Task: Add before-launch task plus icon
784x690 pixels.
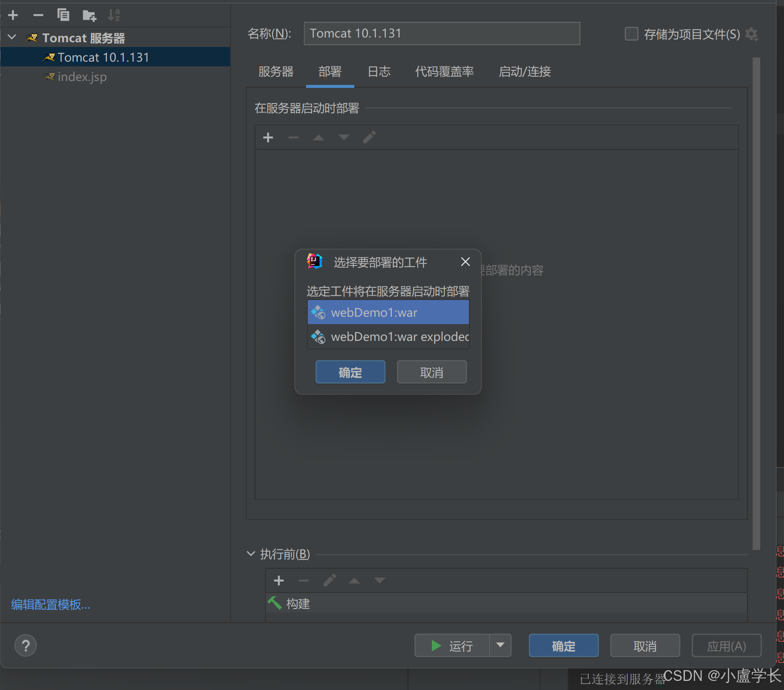Action: (x=279, y=581)
